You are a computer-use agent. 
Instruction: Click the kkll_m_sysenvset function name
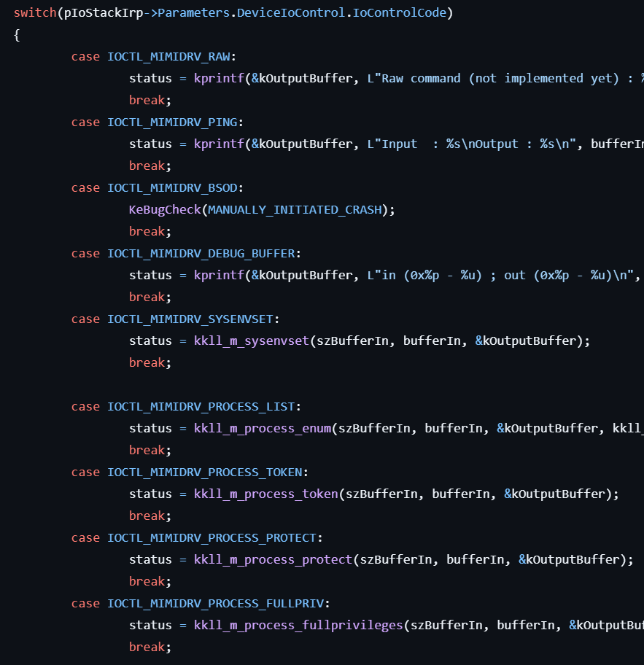252,341
